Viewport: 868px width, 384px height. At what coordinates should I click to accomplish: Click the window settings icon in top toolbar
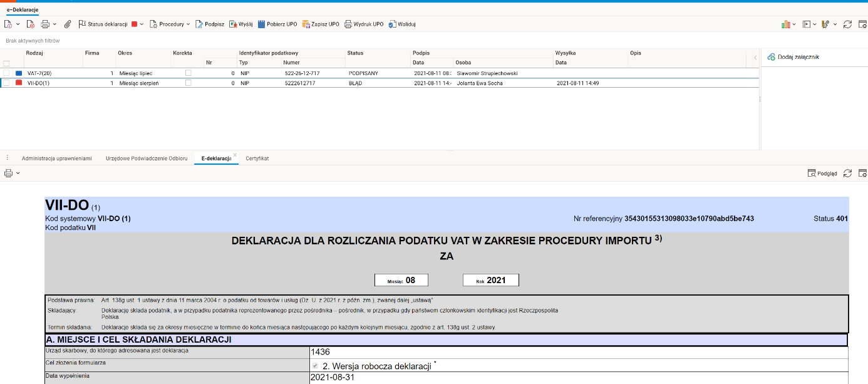click(862, 24)
